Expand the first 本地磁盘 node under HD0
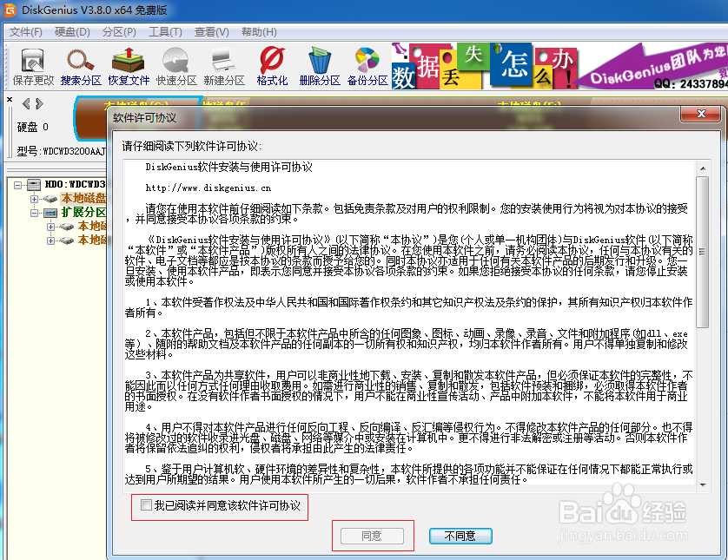The width and height of the screenshot is (728, 560). 34,199
